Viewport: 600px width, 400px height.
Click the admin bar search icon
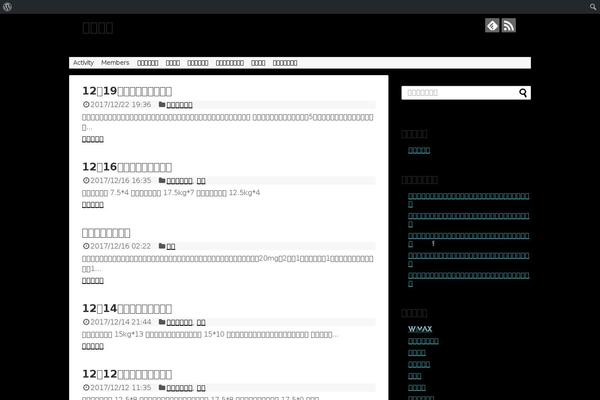(x=593, y=7)
